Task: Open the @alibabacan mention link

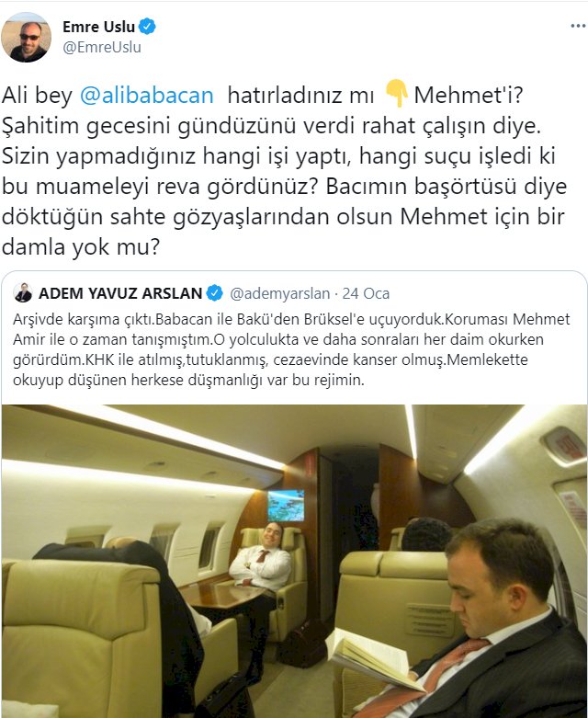Action: 147,96
